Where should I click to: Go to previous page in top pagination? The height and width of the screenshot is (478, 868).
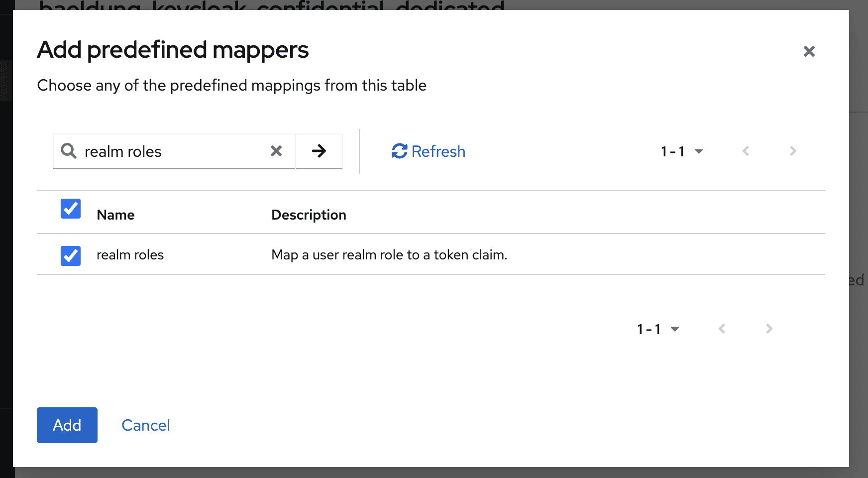tap(746, 151)
